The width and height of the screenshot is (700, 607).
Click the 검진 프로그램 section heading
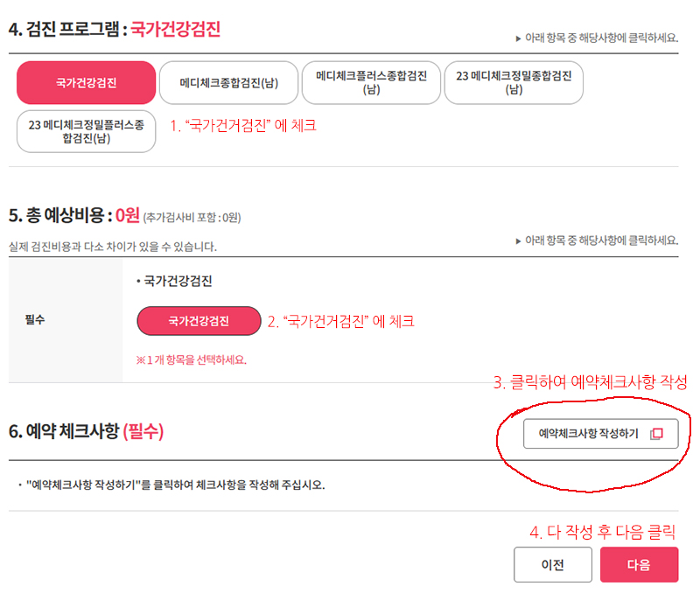tap(74, 26)
